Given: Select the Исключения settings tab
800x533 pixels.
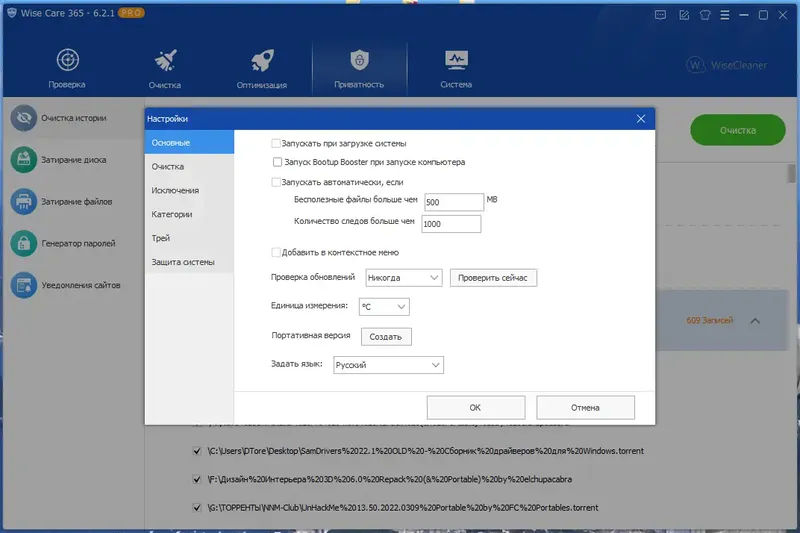Looking at the screenshot, I should point(189,190).
